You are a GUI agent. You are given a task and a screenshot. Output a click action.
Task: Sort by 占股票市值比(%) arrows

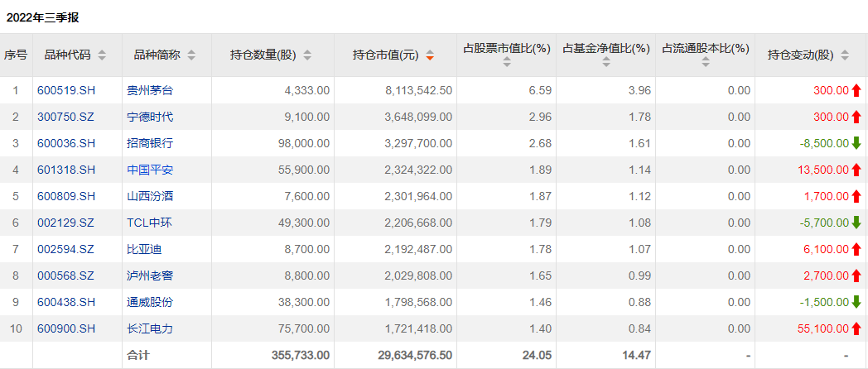coord(507,63)
